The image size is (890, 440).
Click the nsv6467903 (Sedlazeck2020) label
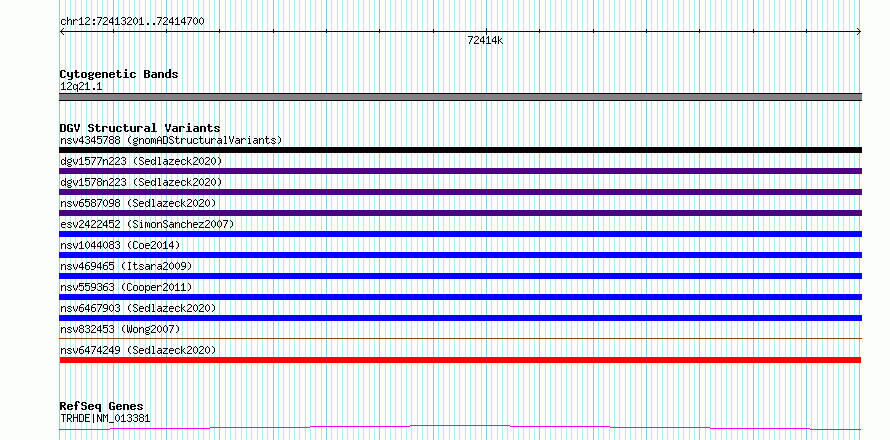[138, 308]
